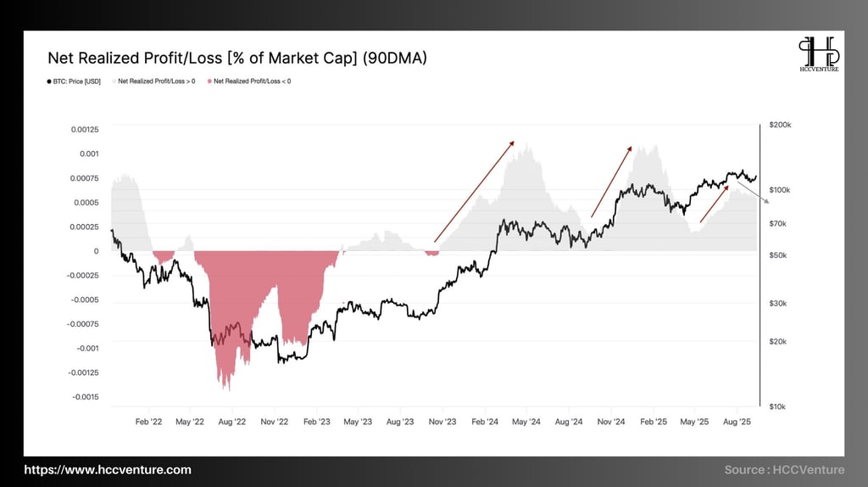Click the -0.0015 left axis label

[86, 397]
